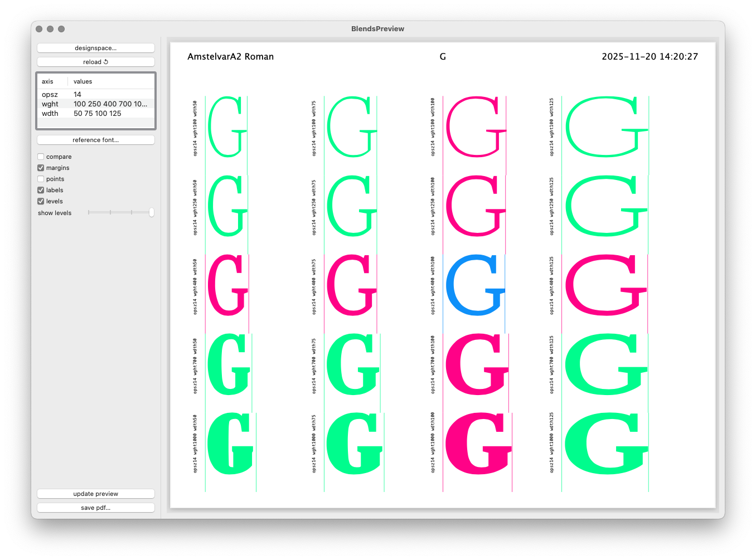Viewport: 756px width, 560px height.
Task: Select the opsz axis row
Action: [x=96, y=94]
